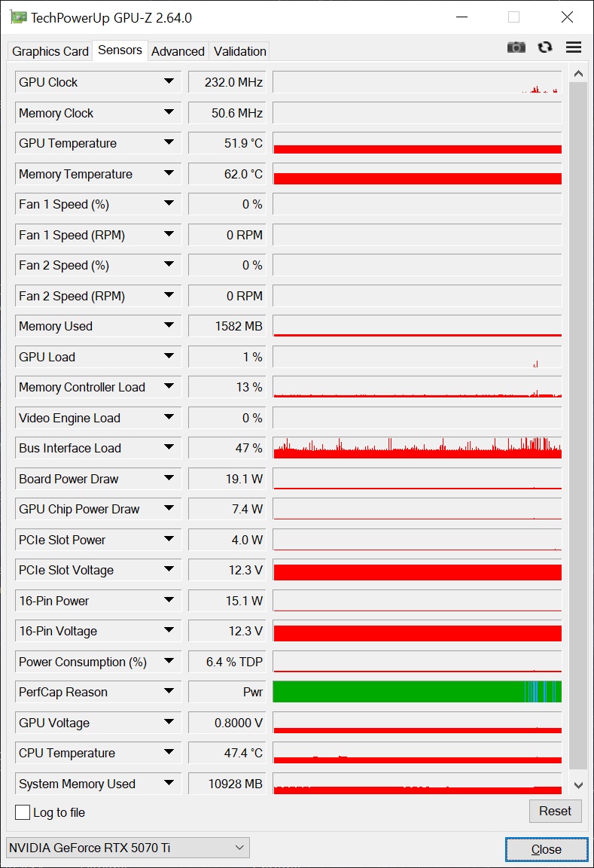Select the Sensors tab
Image resolution: width=594 pixels, height=868 pixels.
coord(120,50)
